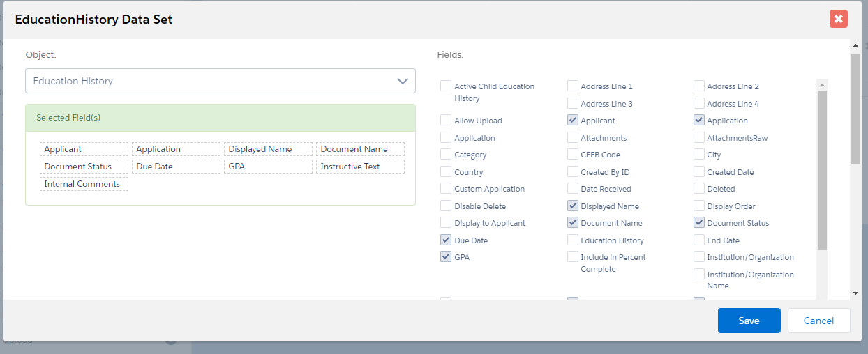868x354 pixels.
Task: Click the Internal Comments selected field chip
Action: point(84,184)
